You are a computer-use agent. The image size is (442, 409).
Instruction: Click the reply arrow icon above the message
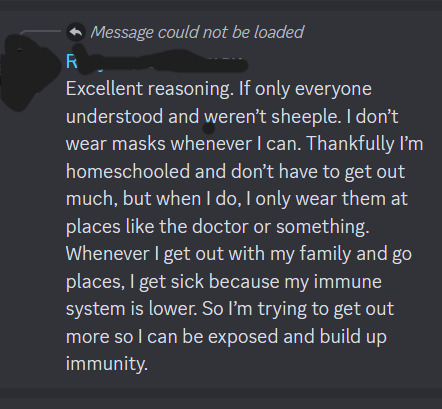(x=76, y=32)
